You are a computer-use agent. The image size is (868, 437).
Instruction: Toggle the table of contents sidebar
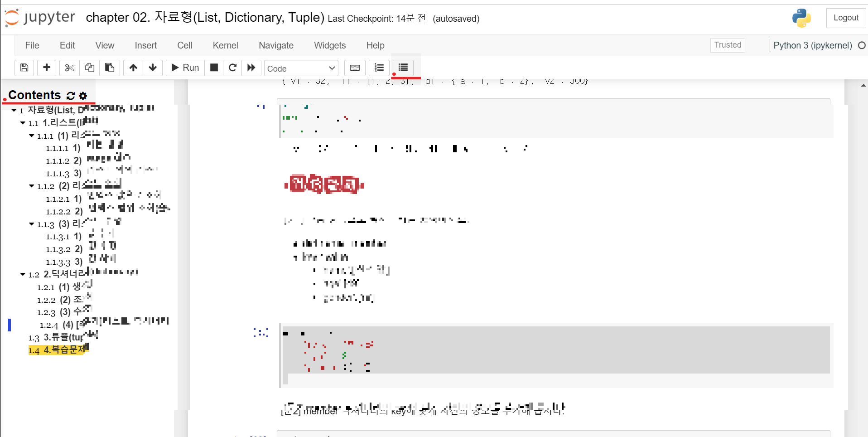point(403,68)
